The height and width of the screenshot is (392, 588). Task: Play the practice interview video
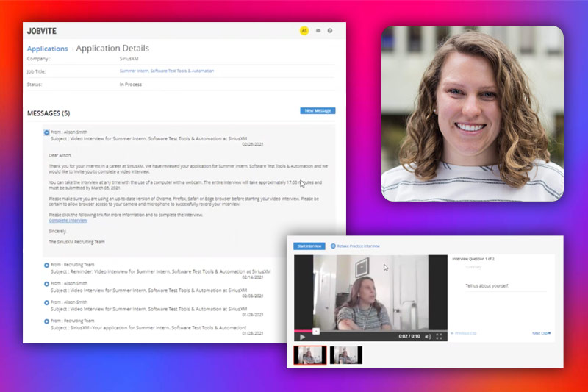coord(302,337)
